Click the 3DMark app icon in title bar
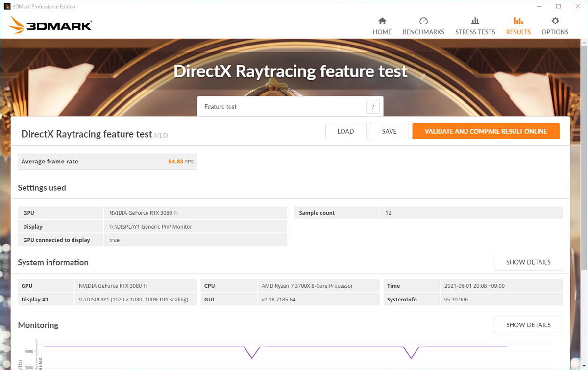Screen dimensions: 588x370 (x=7, y=7)
